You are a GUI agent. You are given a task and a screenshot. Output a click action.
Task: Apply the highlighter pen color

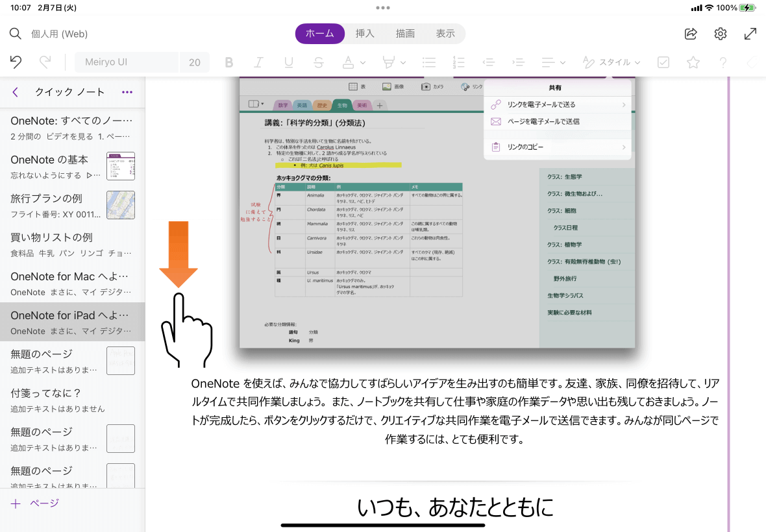tap(388, 62)
